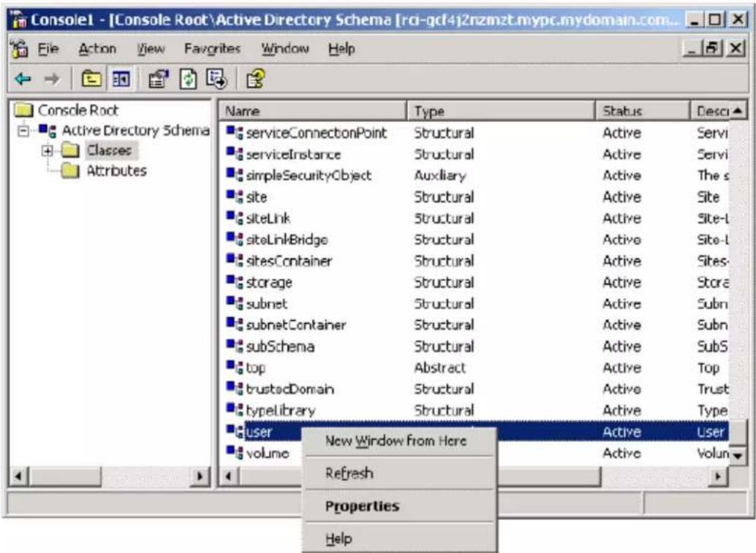Sort by the Status column header
The height and width of the screenshot is (553, 756).
[643, 111]
